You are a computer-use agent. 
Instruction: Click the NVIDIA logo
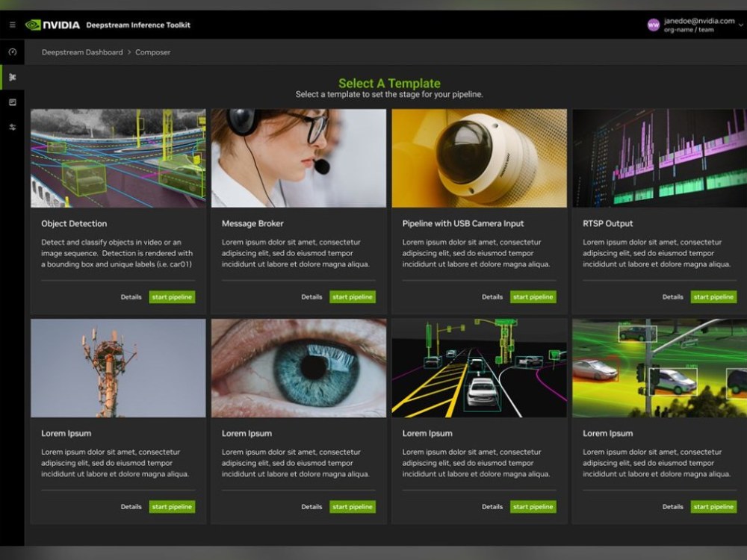click(52, 25)
